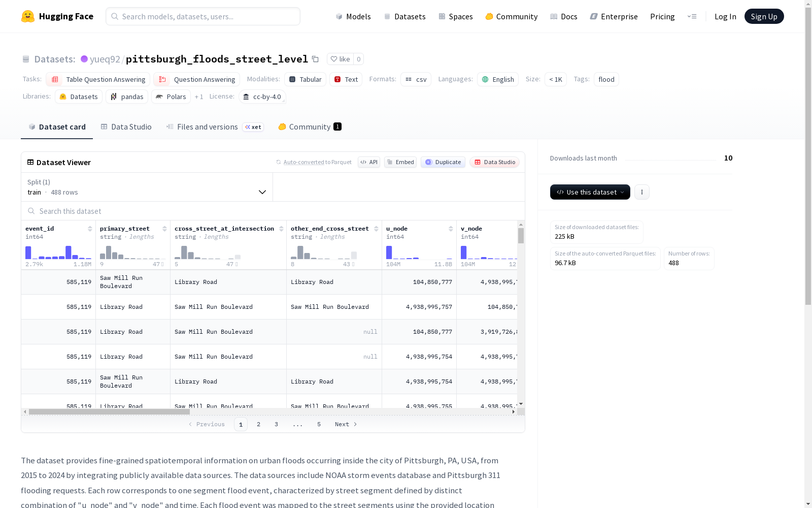Click the 104,850,777 u_node cell in first row
812x508 pixels.
coord(419,282)
